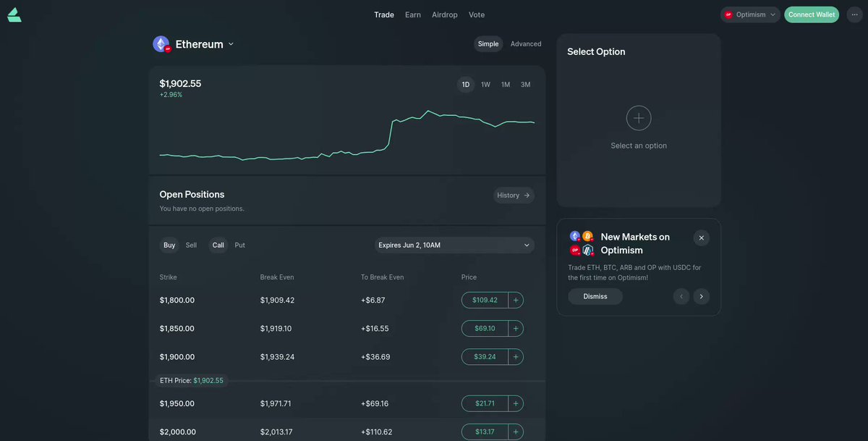Switch to Simple trading view

tap(488, 44)
